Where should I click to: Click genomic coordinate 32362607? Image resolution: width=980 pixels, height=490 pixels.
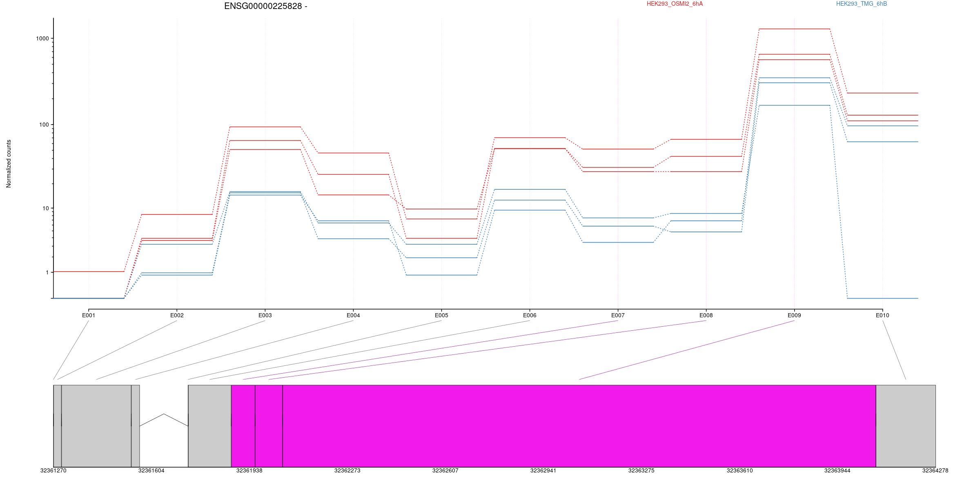coord(445,470)
